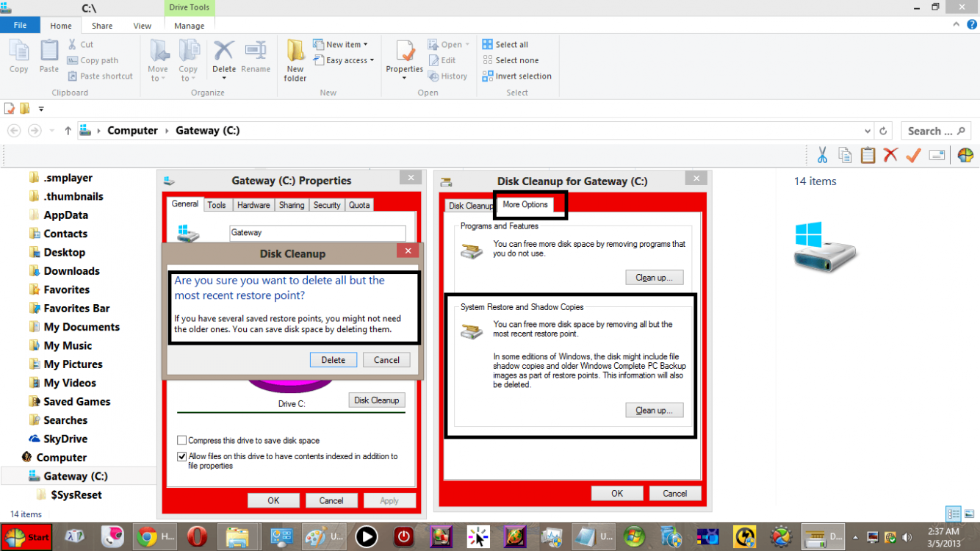Viewport: 980px width, 551px height.
Task: Click the red Start button
Action: click(x=26, y=537)
